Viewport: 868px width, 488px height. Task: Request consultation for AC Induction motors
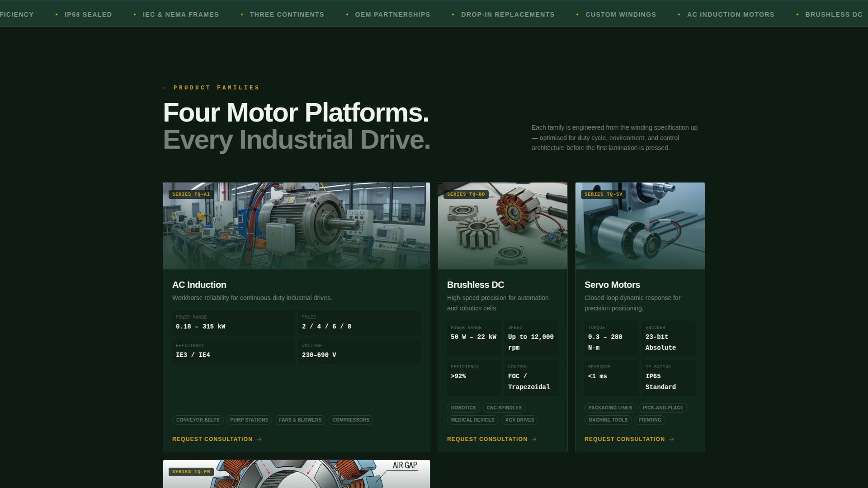point(212,439)
